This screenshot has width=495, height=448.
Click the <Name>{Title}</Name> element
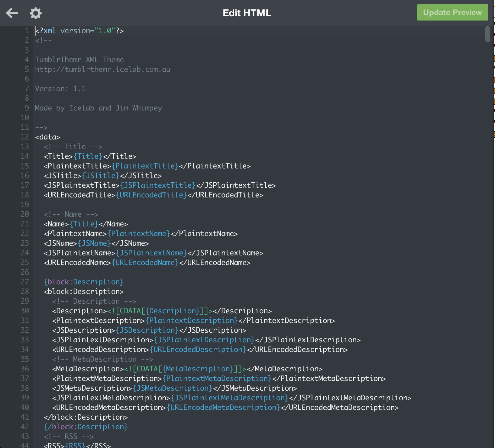point(86,224)
